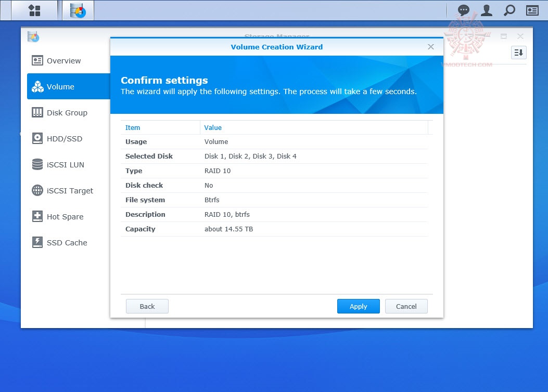Click the sort order button
548x392 pixels.
(x=519, y=53)
